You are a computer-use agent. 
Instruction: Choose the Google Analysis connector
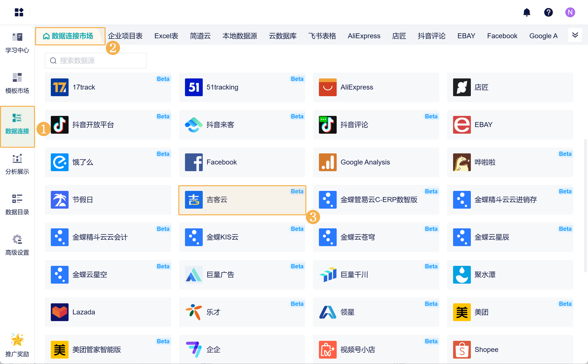pyautogui.click(x=376, y=162)
